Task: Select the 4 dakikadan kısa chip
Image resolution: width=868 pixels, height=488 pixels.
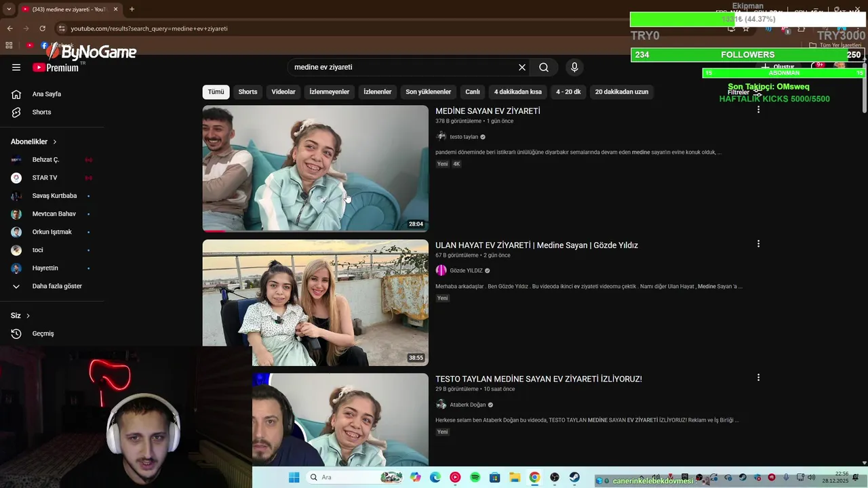Action: (x=518, y=91)
